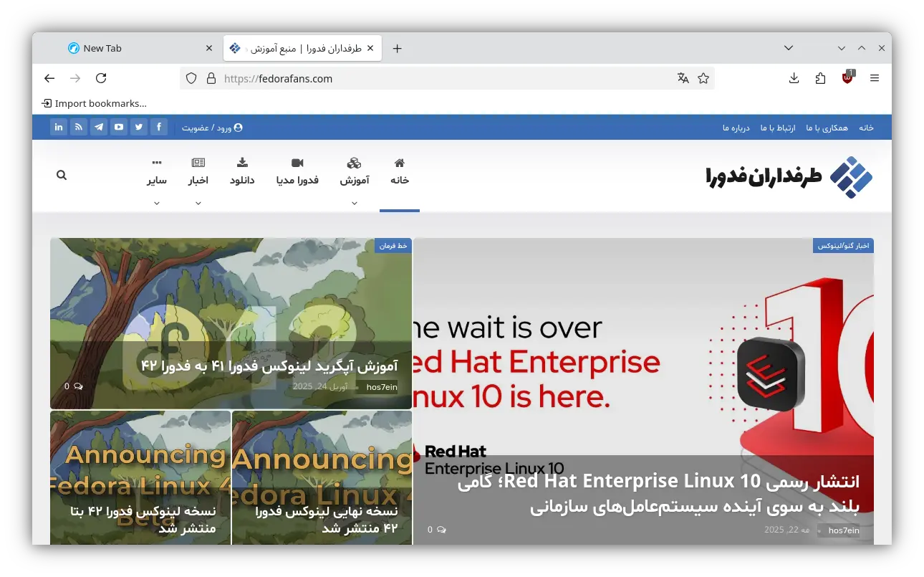Open the browser hamburger menu
Viewport: 924px width, 577px height.
(x=875, y=78)
